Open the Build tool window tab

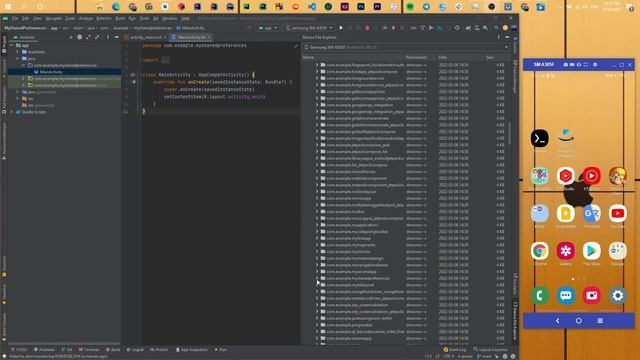coord(113,350)
